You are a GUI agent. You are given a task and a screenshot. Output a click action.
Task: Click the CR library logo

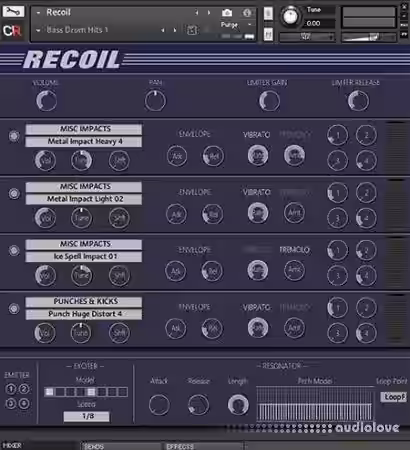pyautogui.click(x=12, y=31)
